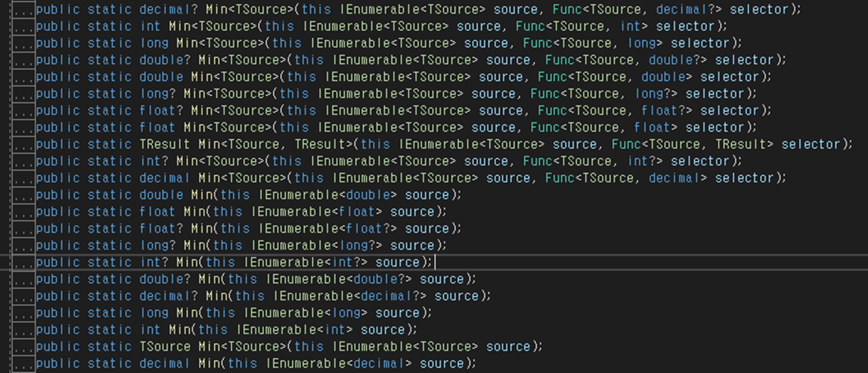
Task: Expand the '...' box before 'long Min<TSource>' selector line
Action: 24,44
